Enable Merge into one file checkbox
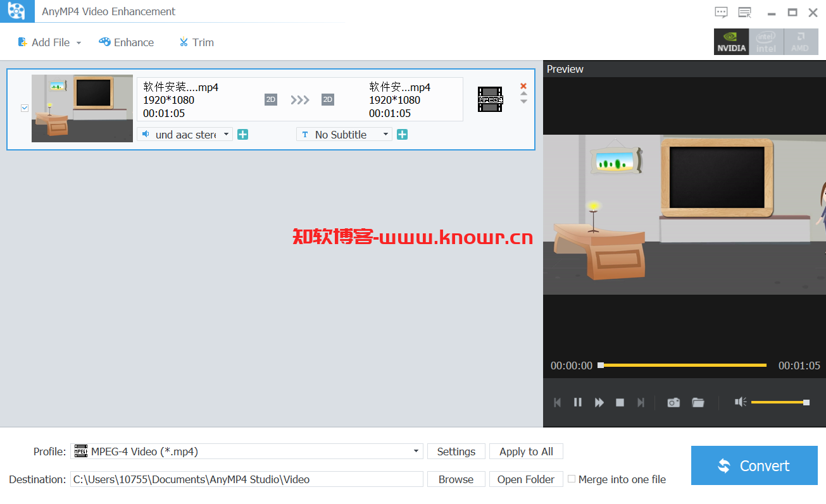The height and width of the screenshot is (504, 826). click(x=572, y=479)
